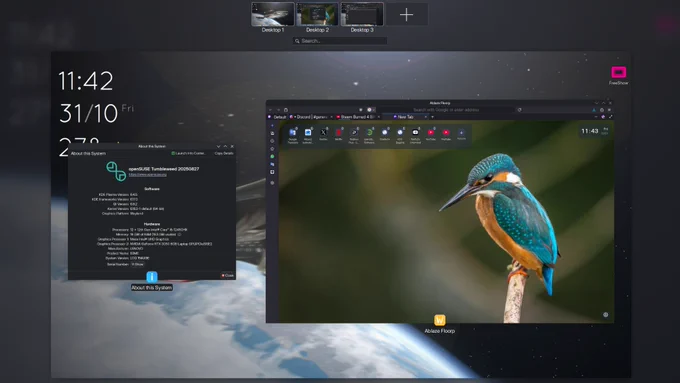Click the Floorp back arrow
680x383 pixels.
[x=271, y=110]
